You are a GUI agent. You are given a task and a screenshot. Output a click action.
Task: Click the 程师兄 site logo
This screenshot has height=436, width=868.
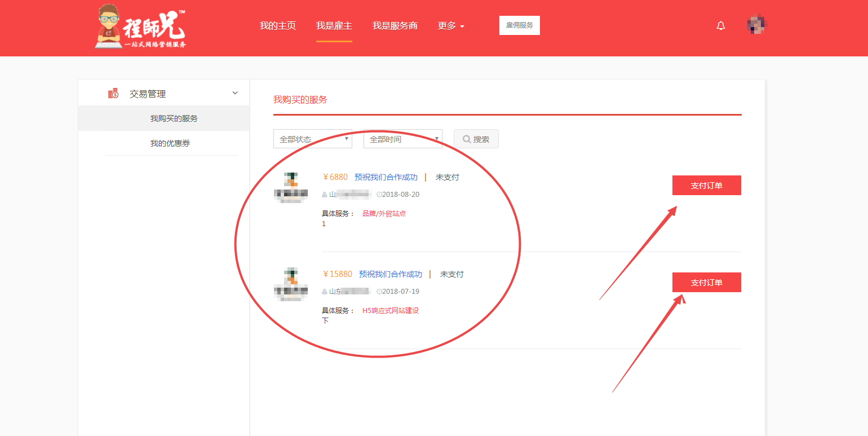point(140,27)
